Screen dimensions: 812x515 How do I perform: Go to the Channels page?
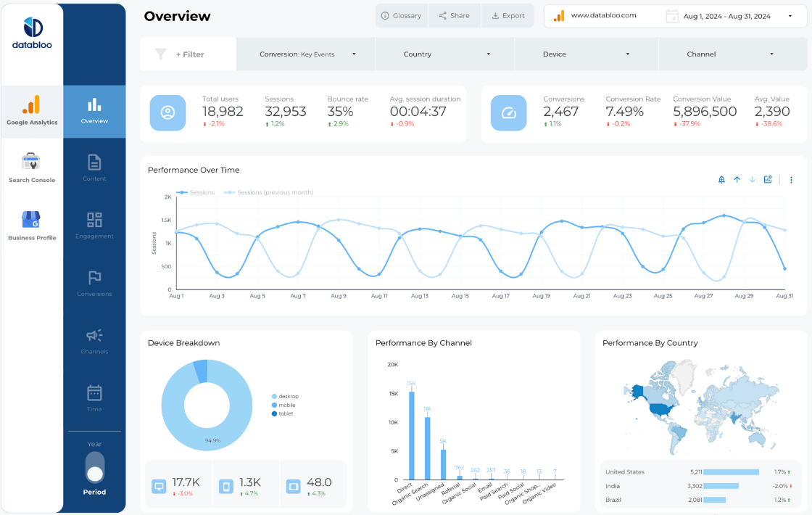click(94, 341)
